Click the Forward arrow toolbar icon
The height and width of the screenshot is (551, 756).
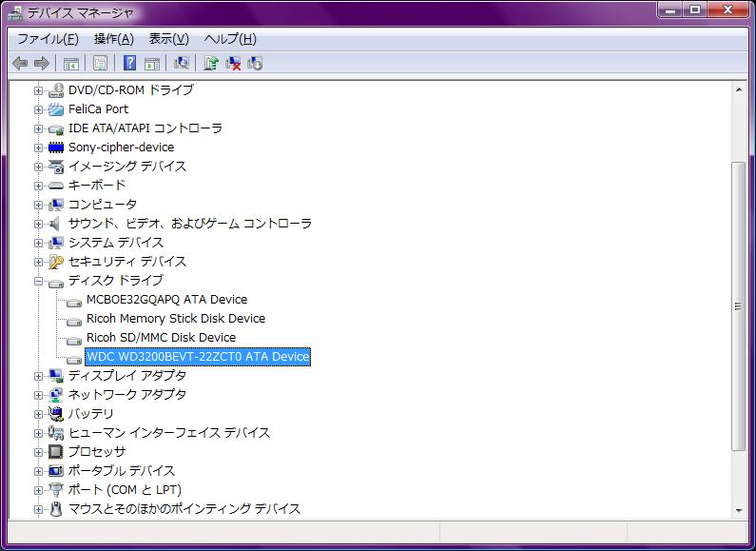coord(42,63)
